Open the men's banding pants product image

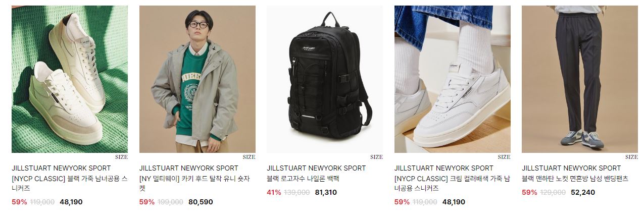click(580, 79)
